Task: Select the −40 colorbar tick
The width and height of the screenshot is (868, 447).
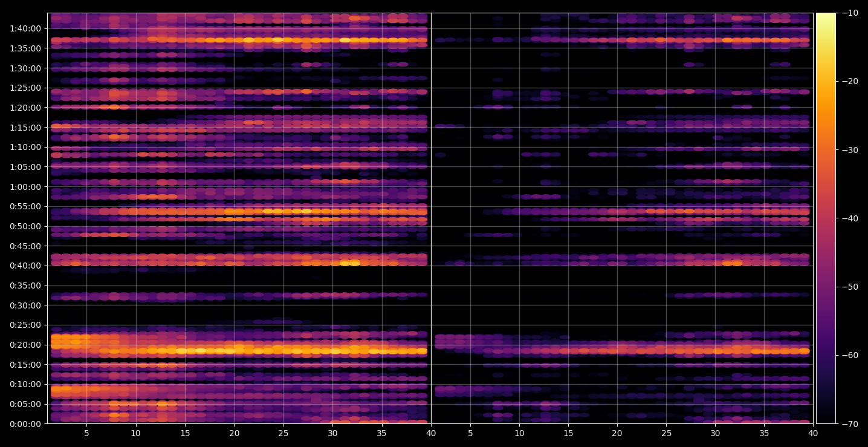Action: pos(849,218)
